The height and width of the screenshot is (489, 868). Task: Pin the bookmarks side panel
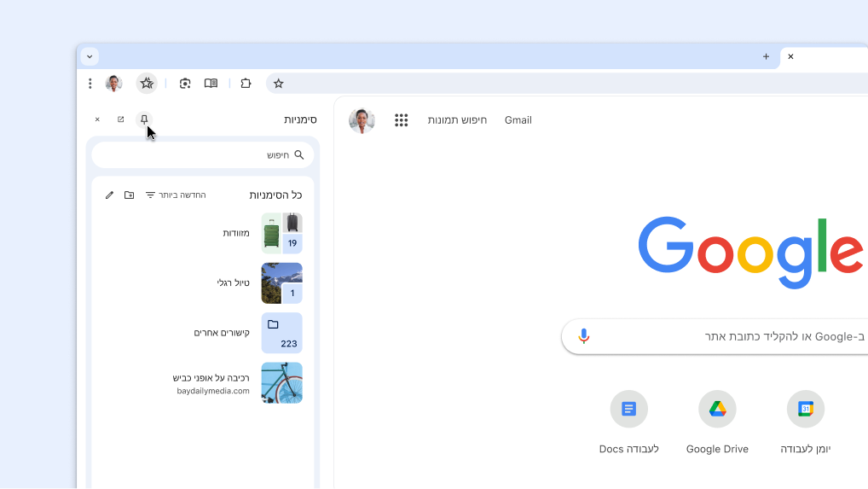(x=144, y=119)
